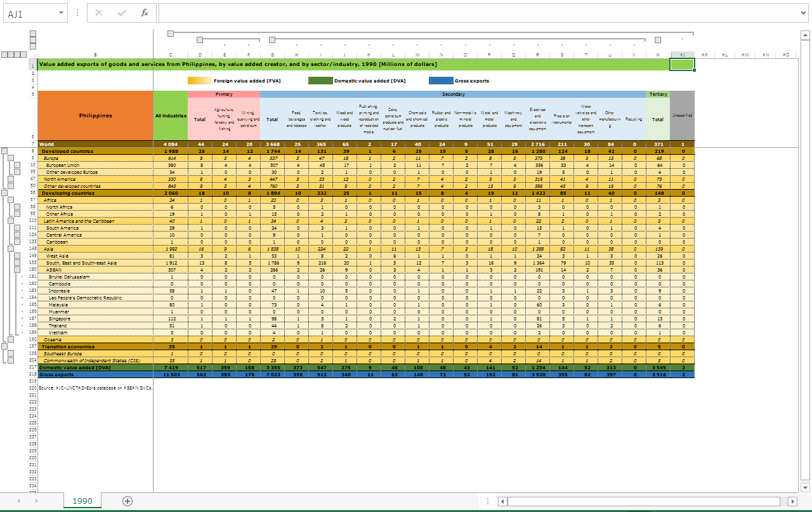
Task: Click the three-dot options icon beside the Name Box
Action: pyautogui.click(x=77, y=13)
